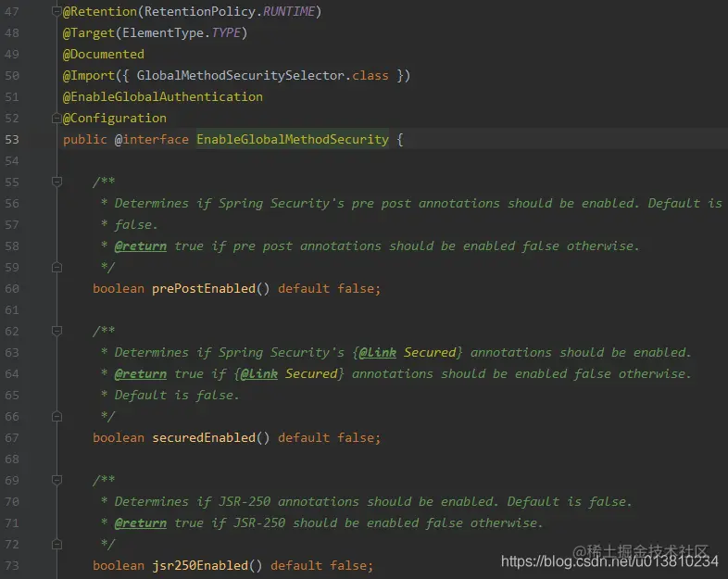728x579 pixels.
Task: Click the TYPE constant in @Target
Action: [226, 33]
